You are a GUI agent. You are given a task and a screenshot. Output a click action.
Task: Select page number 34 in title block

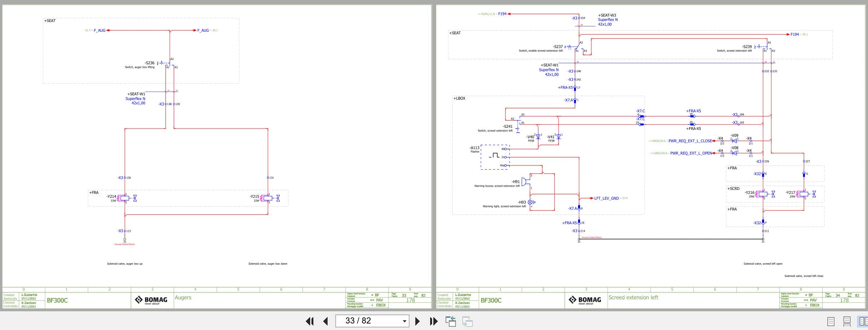tap(837, 295)
